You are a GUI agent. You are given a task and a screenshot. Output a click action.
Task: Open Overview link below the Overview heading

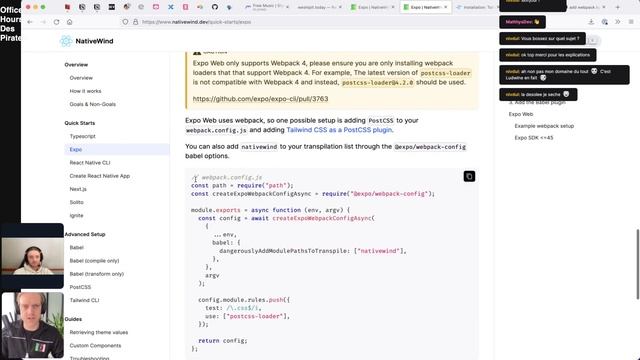coord(81,78)
